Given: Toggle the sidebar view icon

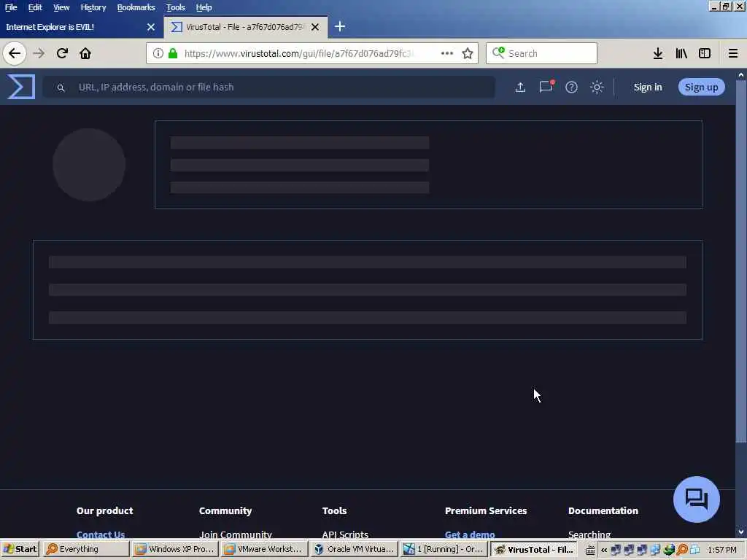Looking at the screenshot, I should [x=705, y=53].
